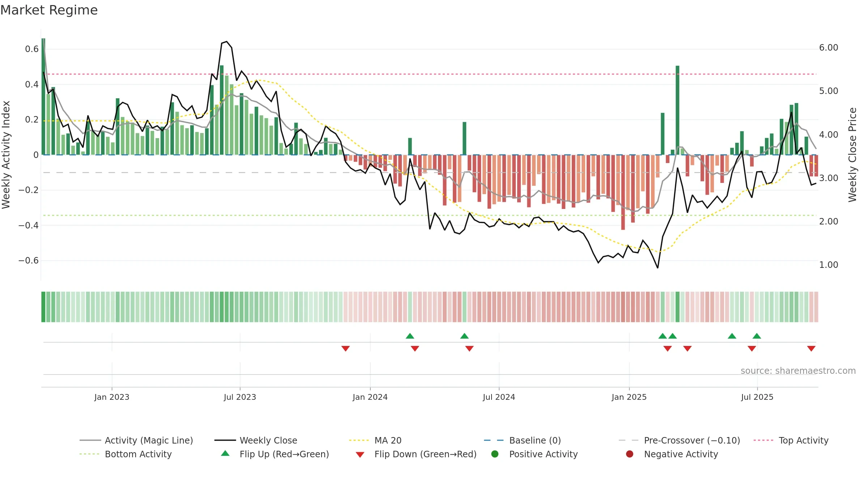Click the Jan 2025 axis label
Screen dimensions: 868x488
pyautogui.click(x=629, y=397)
